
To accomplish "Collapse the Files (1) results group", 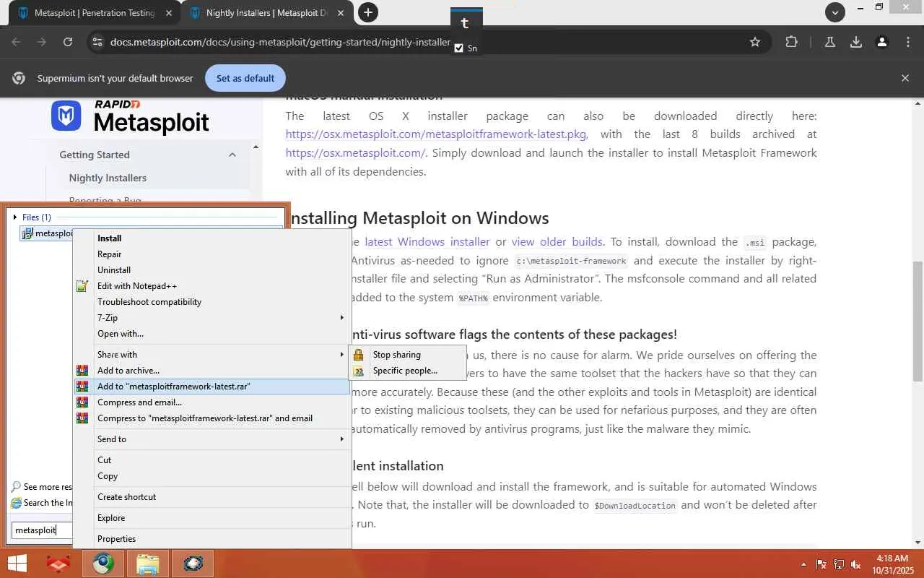I will [15, 217].
